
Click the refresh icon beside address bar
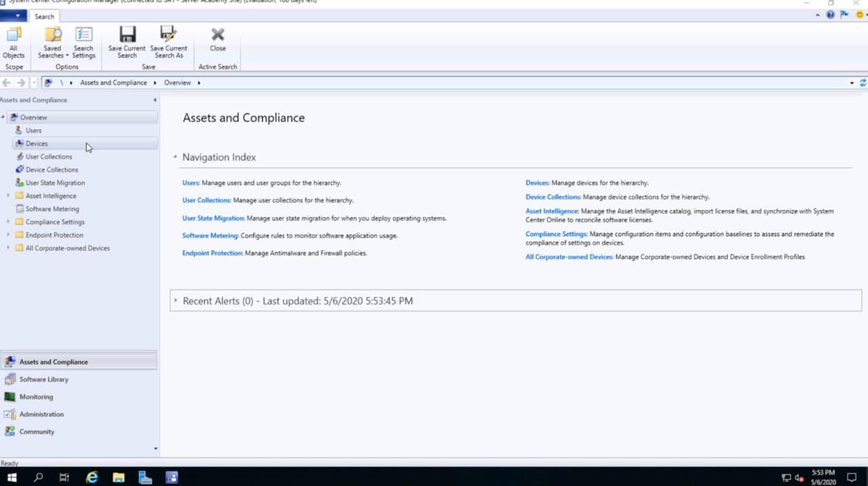click(863, 83)
